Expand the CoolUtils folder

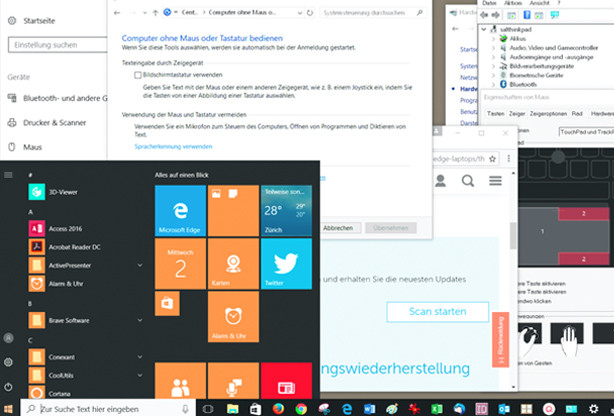point(140,375)
